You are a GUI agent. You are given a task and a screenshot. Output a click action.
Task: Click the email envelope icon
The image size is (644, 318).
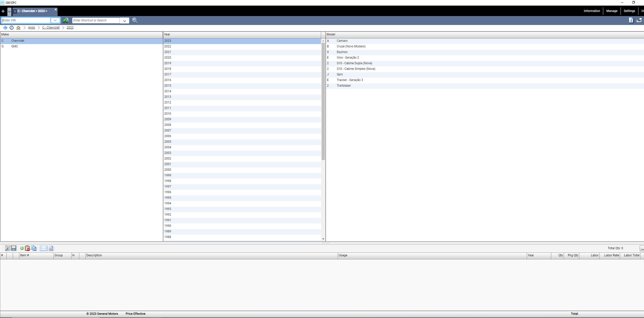point(44,248)
